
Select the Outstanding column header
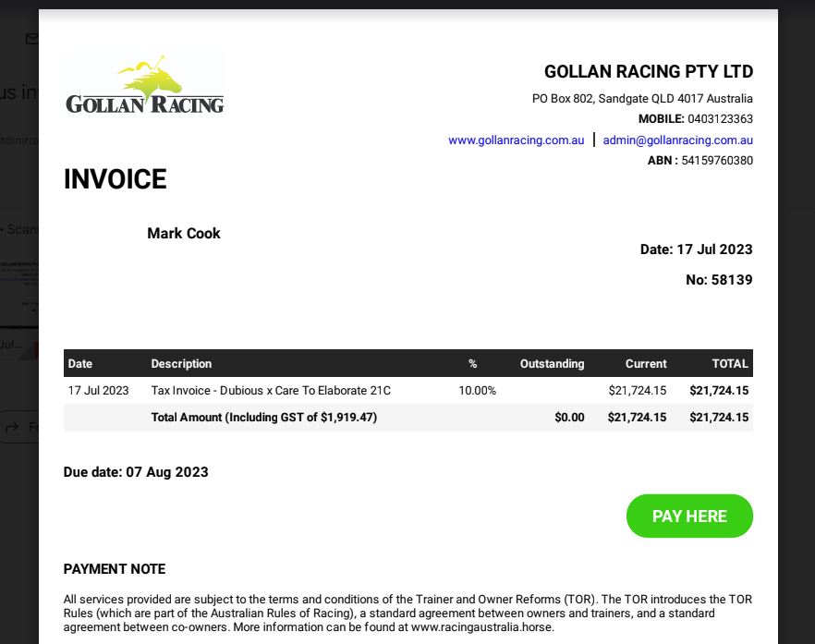pyautogui.click(x=552, y=363)
